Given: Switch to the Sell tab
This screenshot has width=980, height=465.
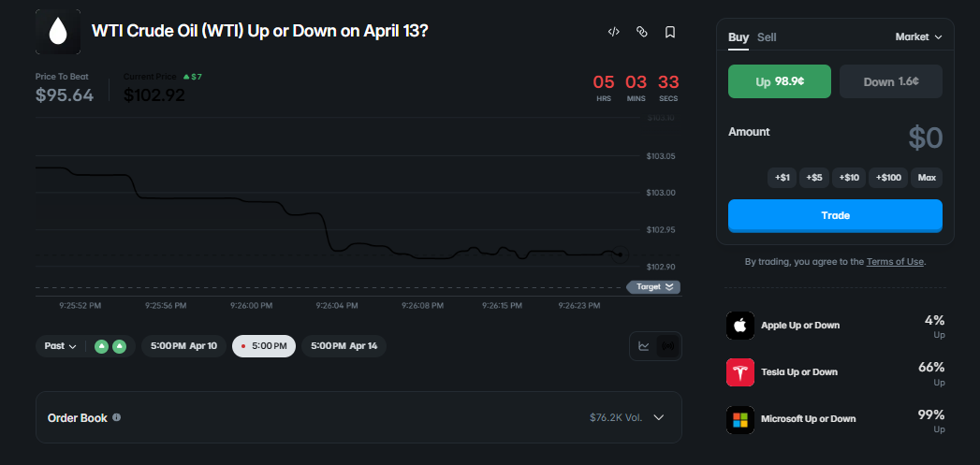Looking at the screenshot, I should [767, 37].
